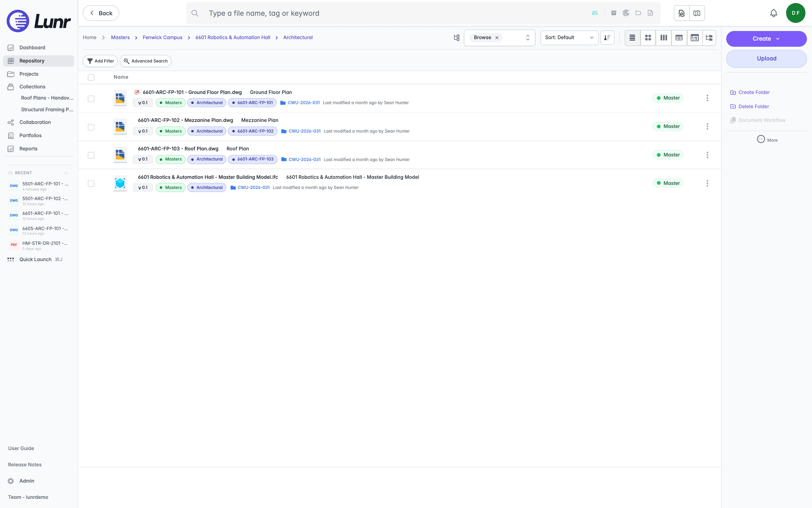Viewport: 812px width, 508px height.
Task: Click the checked-out icon on Ground Floor Plan
Action: click(137, 92)
